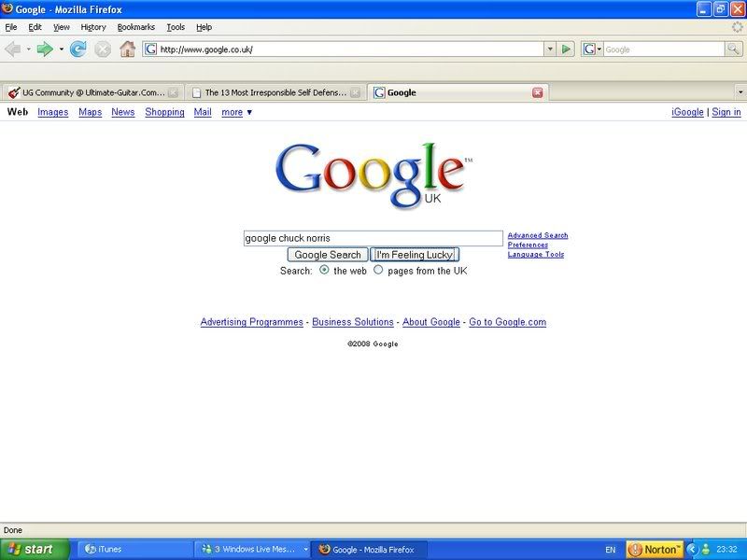The height and width of the screenshot is (560, 747).
Task: Click the toolbar Google search box
Action: click(x=664, y=49)
